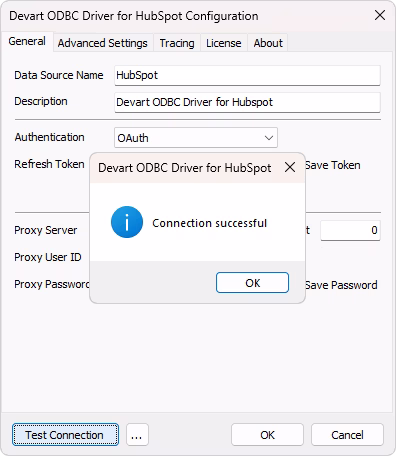Click the Proxy User ID label
This screenshot has height=456, width=396.
pyautogui.click(x=48, y=257)
